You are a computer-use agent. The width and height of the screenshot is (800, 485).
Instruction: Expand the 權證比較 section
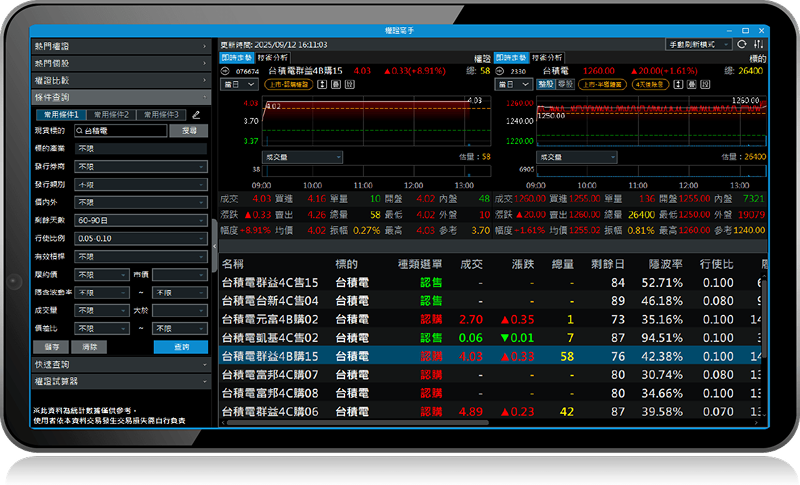point(121,80)
